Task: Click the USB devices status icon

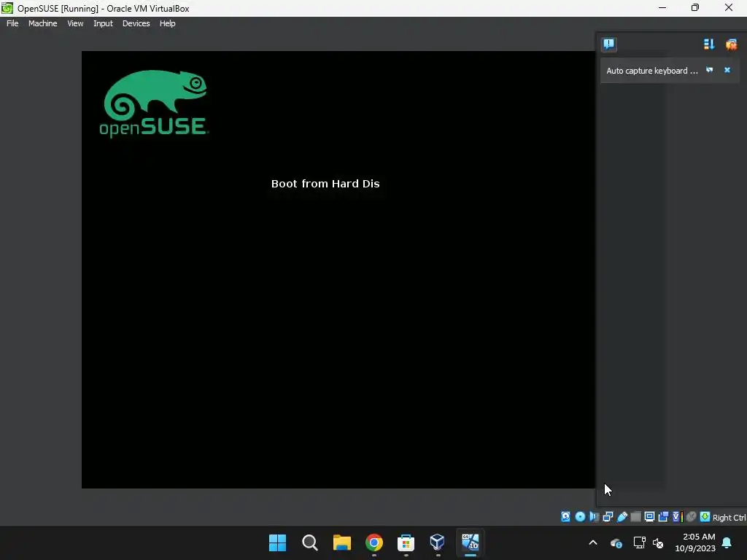Action: (622, 517)
